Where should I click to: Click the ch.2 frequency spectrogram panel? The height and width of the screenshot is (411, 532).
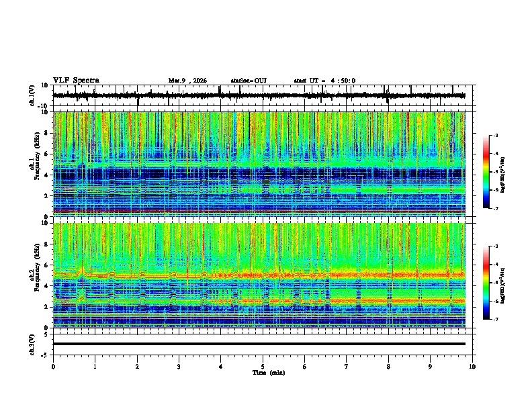click(x=259, y=275)
